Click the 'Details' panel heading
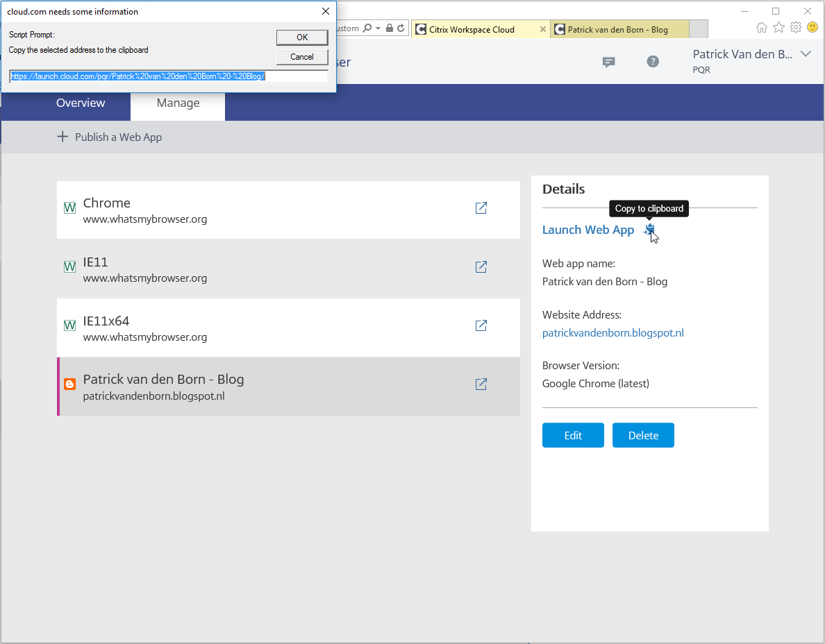Image resolution: width=825 pixels, height=644 pixels. pos(563,189)
